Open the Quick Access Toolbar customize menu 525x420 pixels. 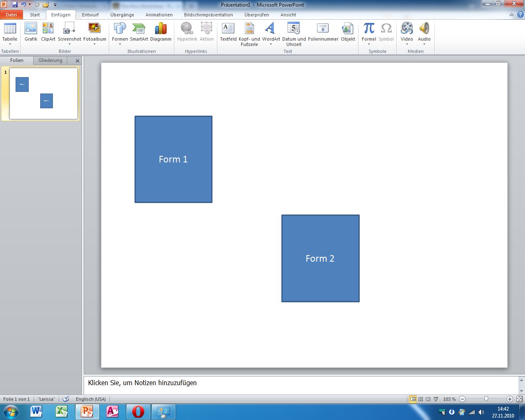[x=55, y=5]
